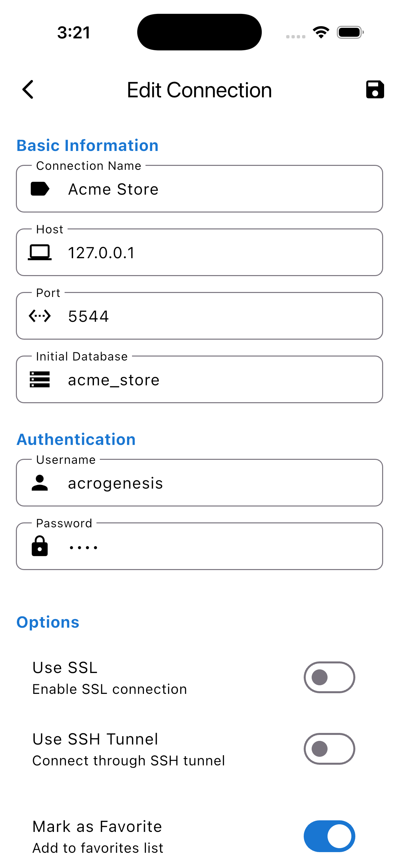Viewport: 399px width, 868px height.
Task: Edit Initial Database 'acme_store'
Action: click(199, 379)
